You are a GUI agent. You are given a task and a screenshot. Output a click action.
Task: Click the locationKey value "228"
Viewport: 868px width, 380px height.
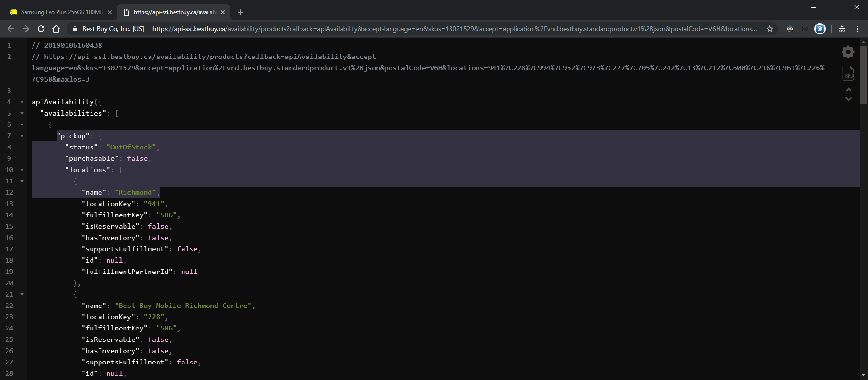154,317
